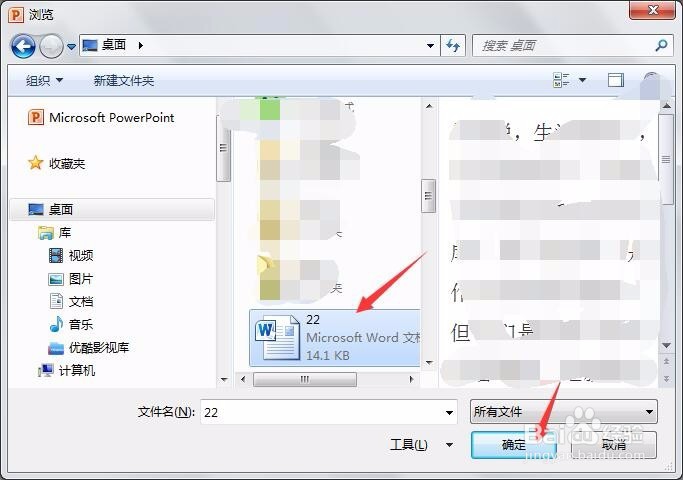Viewport: 683px width, 480px height.
Task: Open the 工具(L) menu
Action: click(x=409, y=445)
